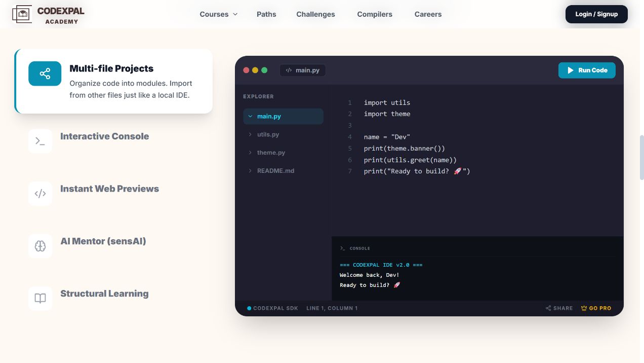Click line number 3 in editor gutter
644x363 pixels.
tap(350, 125)
